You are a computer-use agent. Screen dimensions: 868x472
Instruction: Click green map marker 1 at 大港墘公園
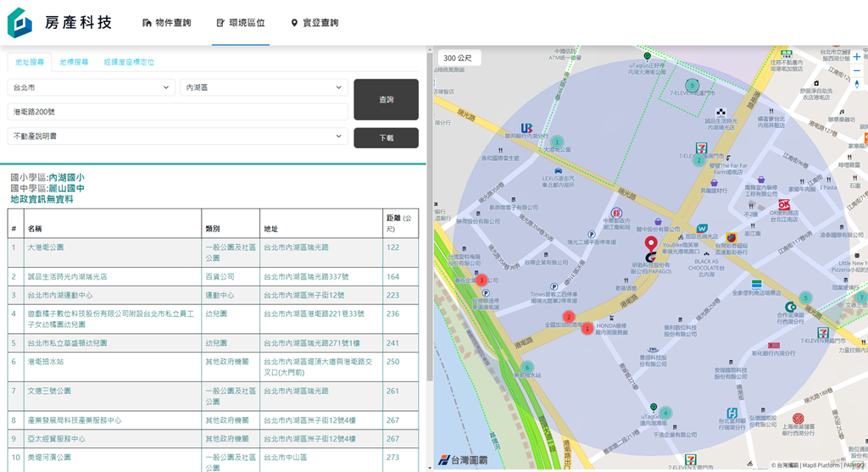pos(557,142)
